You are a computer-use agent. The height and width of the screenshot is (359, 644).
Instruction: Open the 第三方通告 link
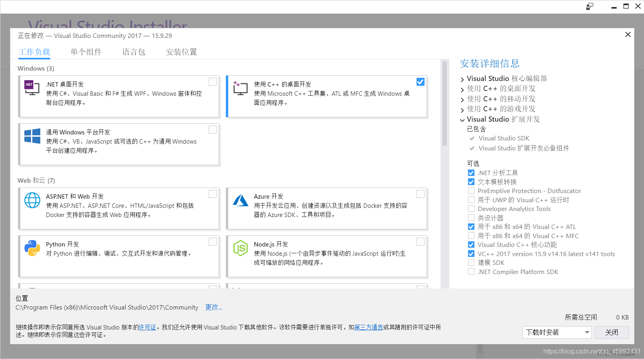tap(369, 327)
